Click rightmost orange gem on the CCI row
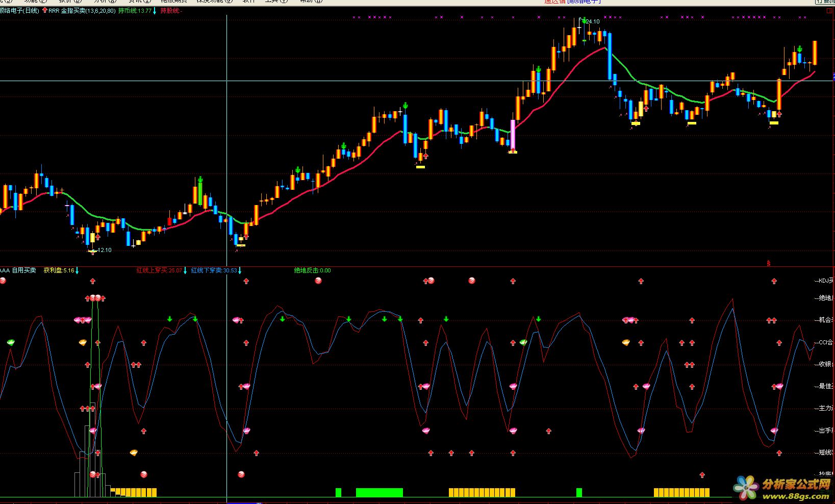Screen dimensions: 835x504 pos(626,342)
